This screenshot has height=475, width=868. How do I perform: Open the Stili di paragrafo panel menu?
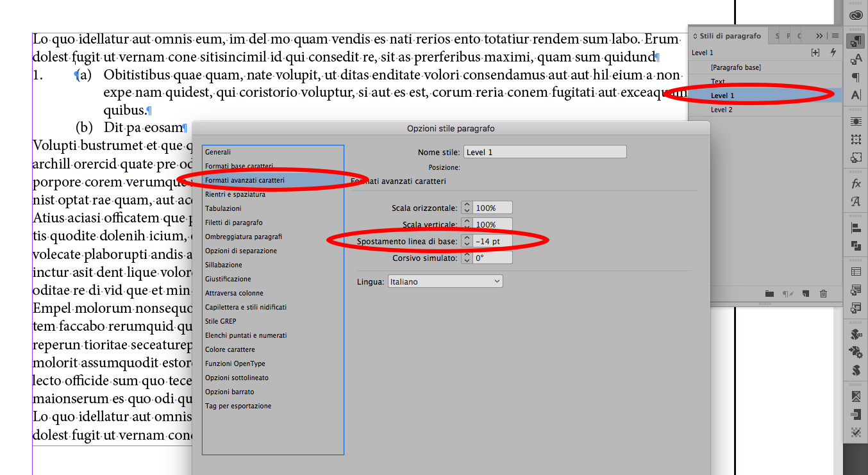(x=835, y=36)
